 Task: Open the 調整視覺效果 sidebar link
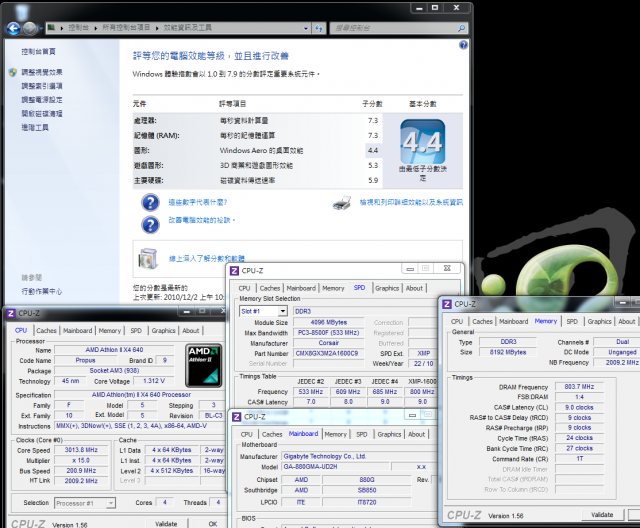coord(42,72)
